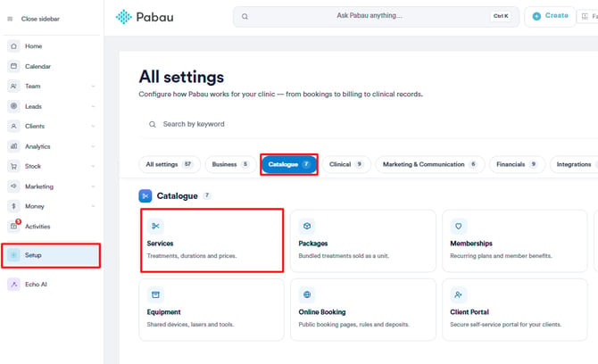
Task: Select the Catalogue tab
Action: pyautogui.click(x=289, y=164)
